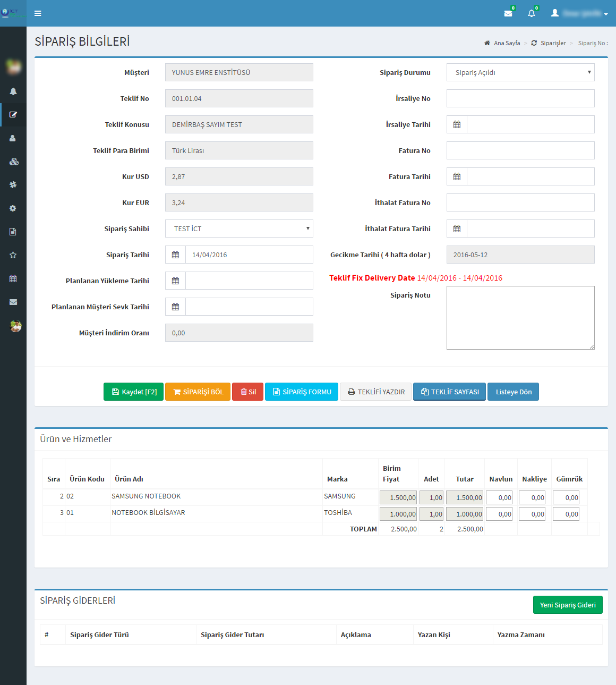Image resolution: width=616 pixels, height=685 pixels.
Task: Open notifications bell in top bar
Action: pos(532,13)
